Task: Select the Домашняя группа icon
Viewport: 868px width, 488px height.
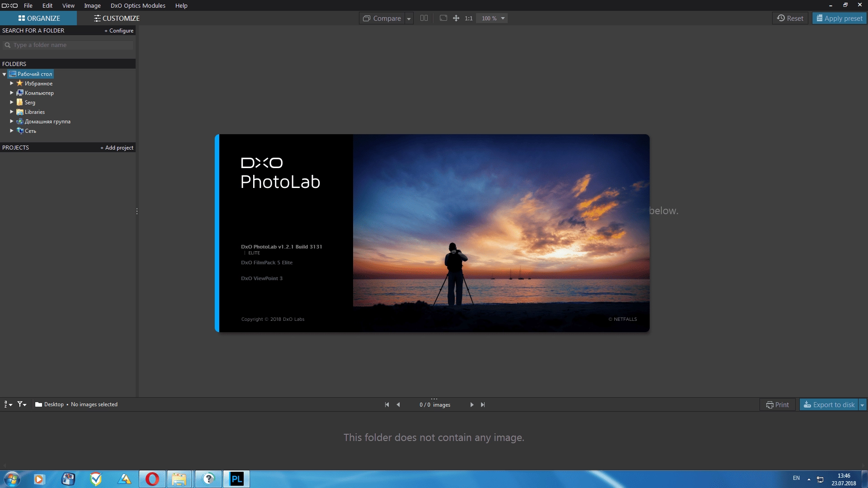Action: (20, 121)
